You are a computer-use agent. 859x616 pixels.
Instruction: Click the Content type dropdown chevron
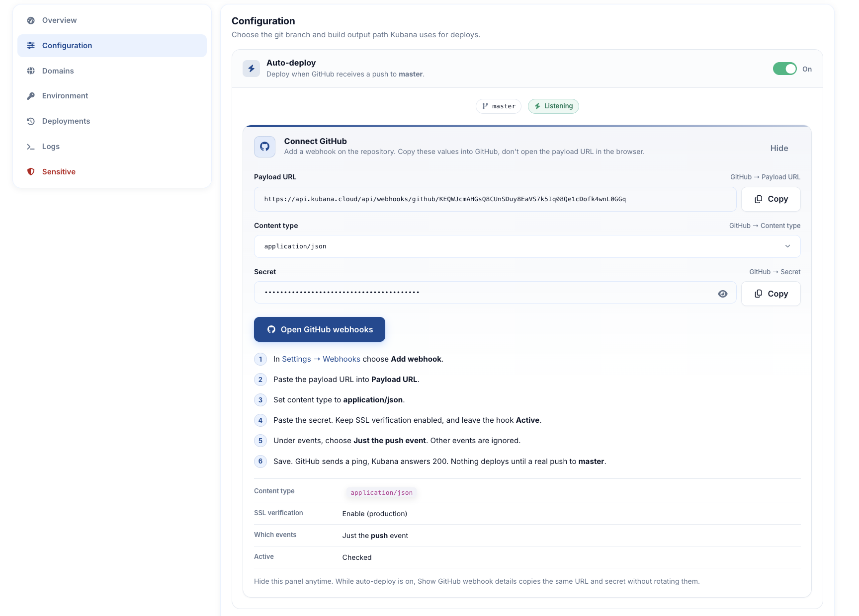click(787, 246)
